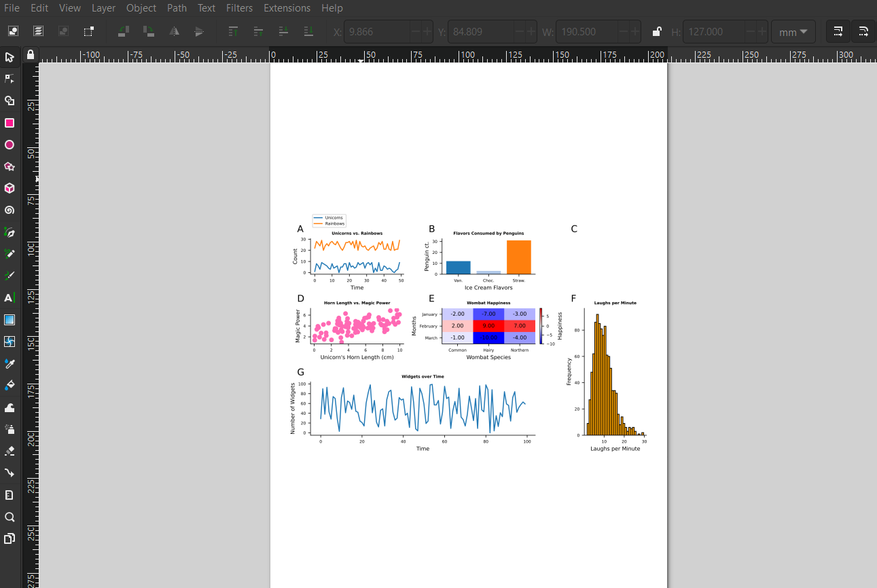
Task: Activate the Rectangle tool
Action: coord(10,123)
